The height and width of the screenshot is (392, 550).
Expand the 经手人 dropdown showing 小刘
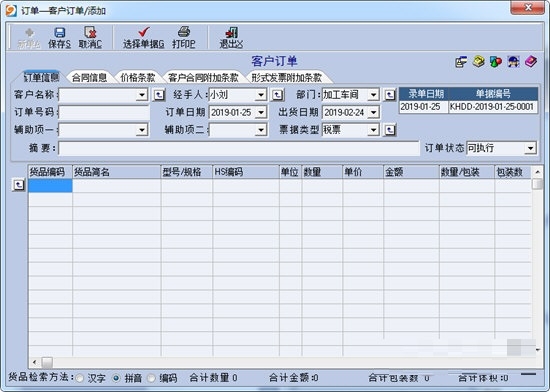(261, 95)
